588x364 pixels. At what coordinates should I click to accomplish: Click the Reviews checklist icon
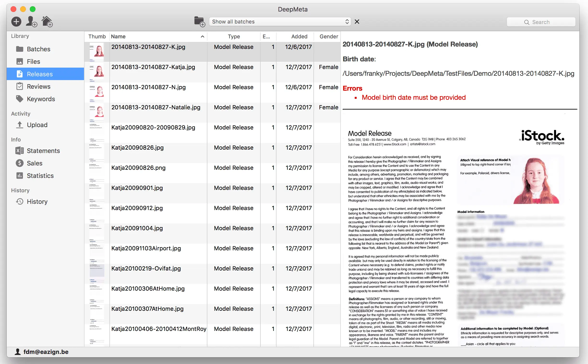19,86
